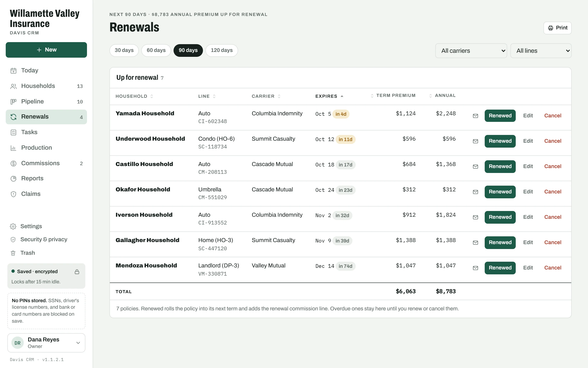Viewport: 588px width, 368px height.
Task: Sort by the Term Premium column
Action: 393,95
